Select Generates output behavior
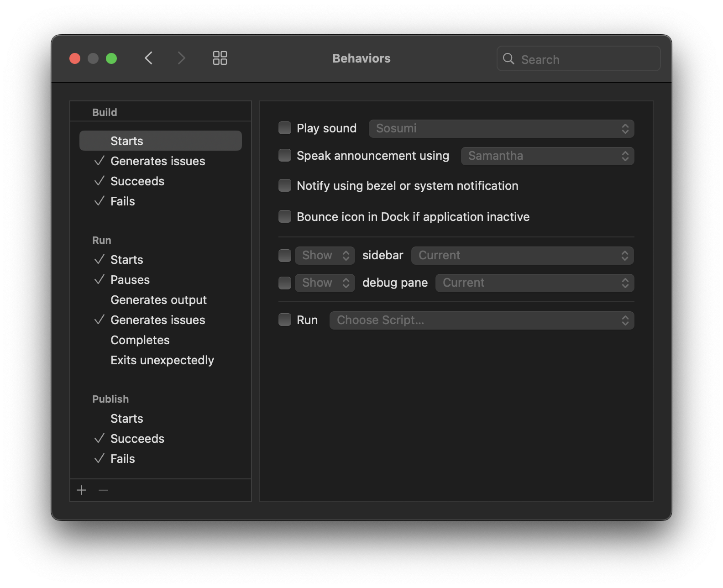 tap(161, 300)
